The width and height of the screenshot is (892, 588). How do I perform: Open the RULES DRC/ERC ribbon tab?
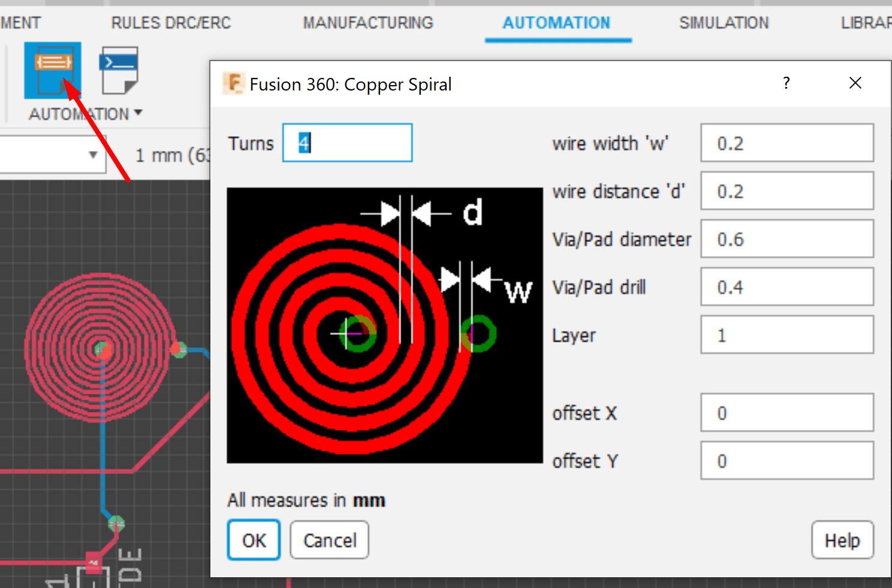171,23
